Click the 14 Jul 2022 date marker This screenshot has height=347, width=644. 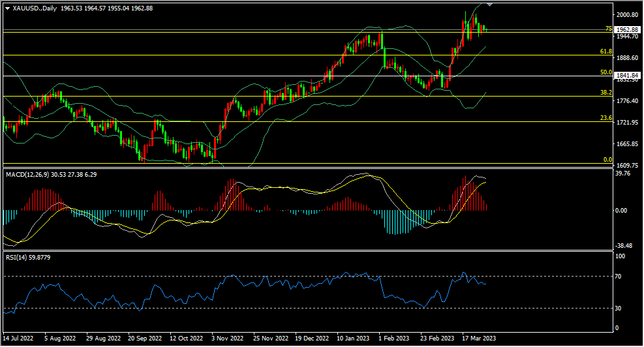(18, 339)
